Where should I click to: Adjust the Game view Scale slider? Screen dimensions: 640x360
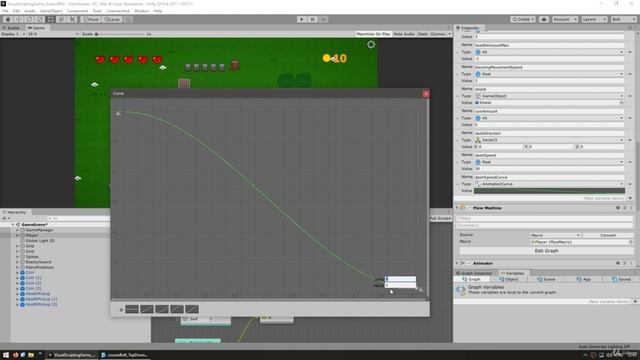pyautogui.click(x=121, y=34)
